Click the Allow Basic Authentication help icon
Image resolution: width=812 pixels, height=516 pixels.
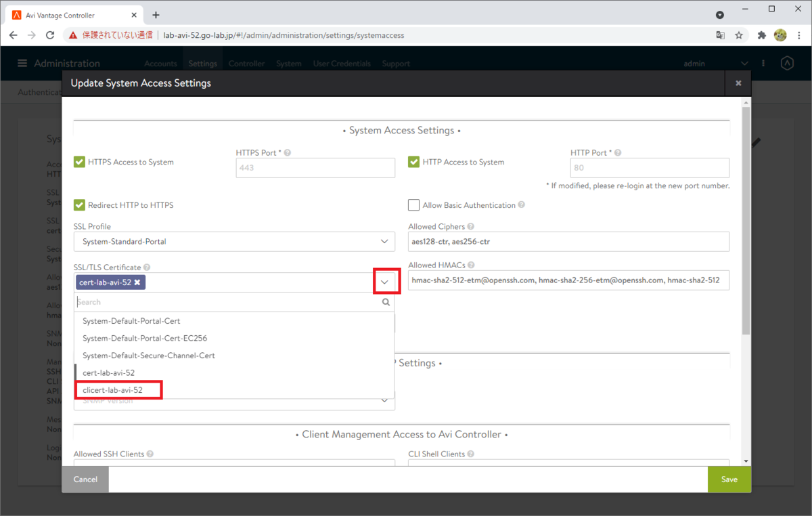point(522,205)
